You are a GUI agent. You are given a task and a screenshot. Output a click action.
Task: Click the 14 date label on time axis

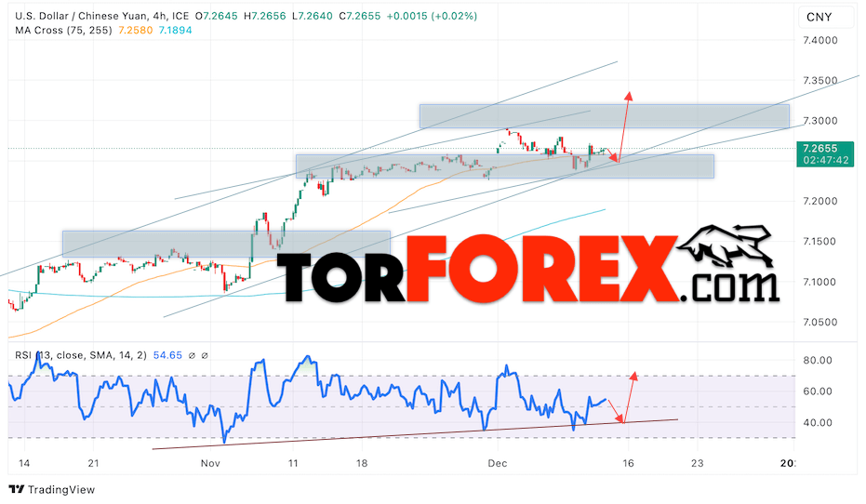(24, 463)
